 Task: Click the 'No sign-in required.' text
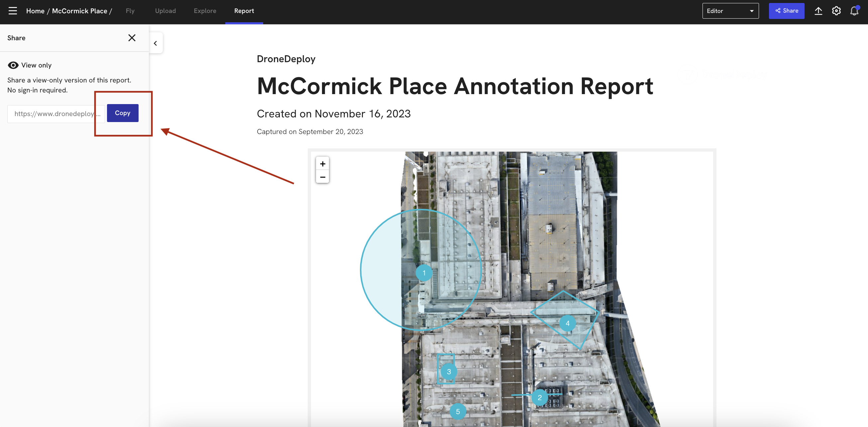[x=38, y=90]
